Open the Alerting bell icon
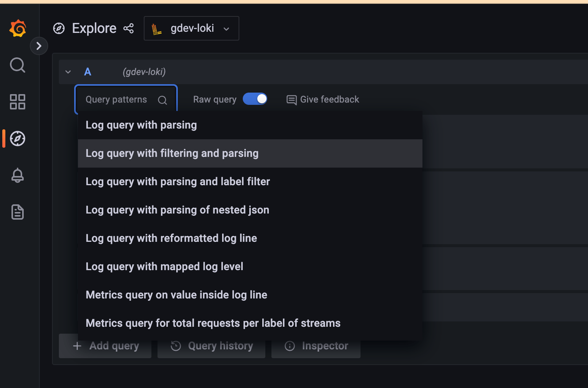The image size is (588, 388). [x=18, y=175]
